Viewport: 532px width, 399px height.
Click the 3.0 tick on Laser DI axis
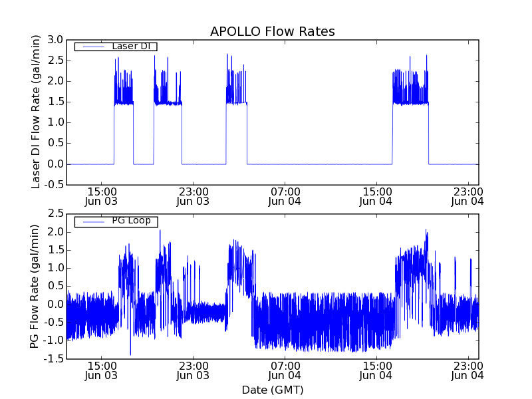(x=55, y=40)
